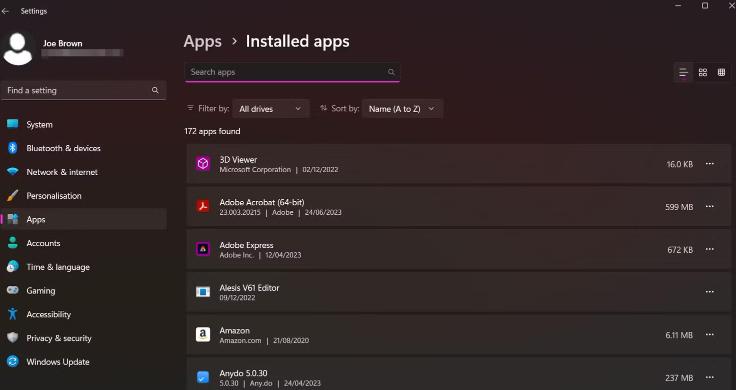Select the Apps category in sidebar

click(84, 219)
